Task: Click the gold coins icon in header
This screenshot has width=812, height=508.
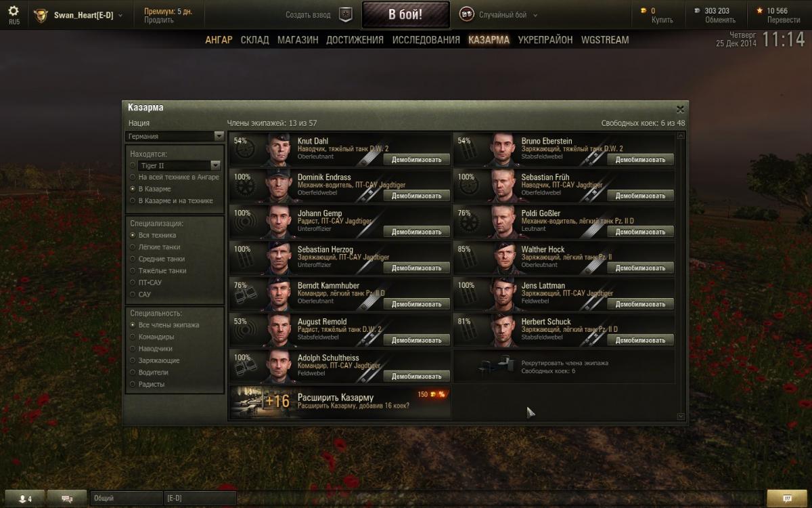Action: (644, 11)
